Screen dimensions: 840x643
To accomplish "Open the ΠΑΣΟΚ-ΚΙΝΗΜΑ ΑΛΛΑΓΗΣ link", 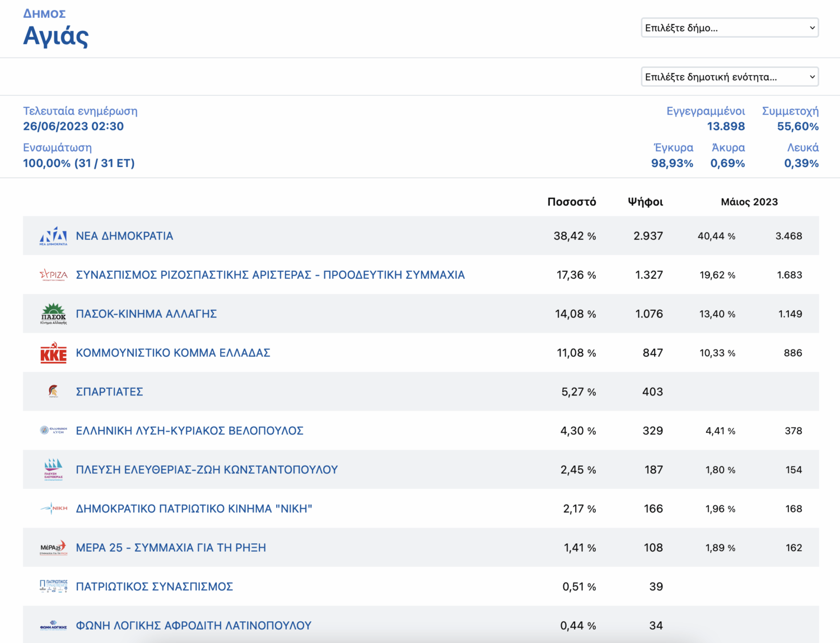I will click(x=146, y=314).
